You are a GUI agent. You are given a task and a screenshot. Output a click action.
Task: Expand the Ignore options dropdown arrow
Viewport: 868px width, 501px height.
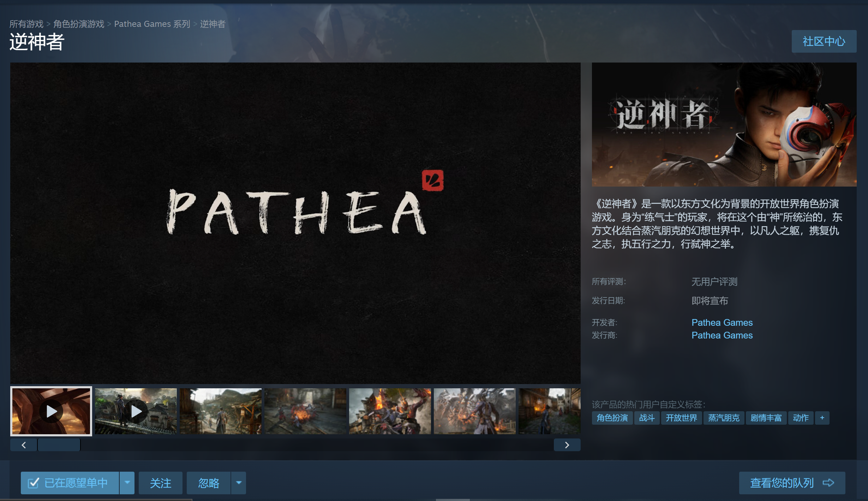239,483
